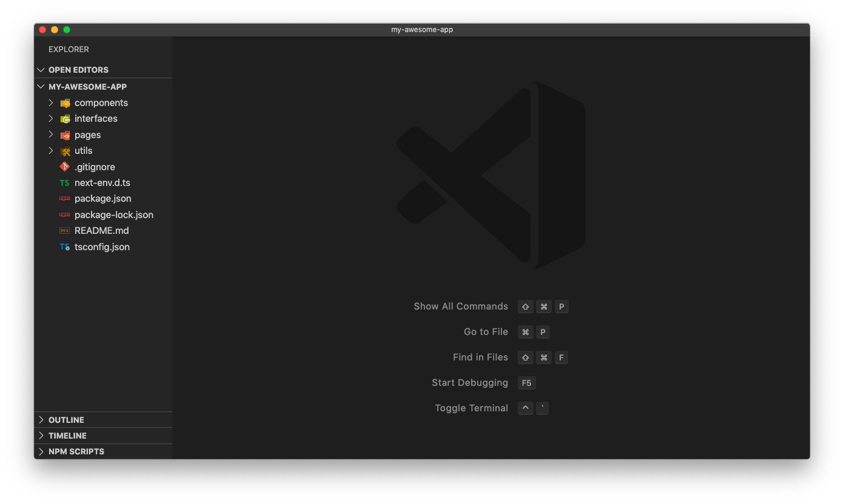
Task: Maximize the window with the green button
Action: [67, 30]
